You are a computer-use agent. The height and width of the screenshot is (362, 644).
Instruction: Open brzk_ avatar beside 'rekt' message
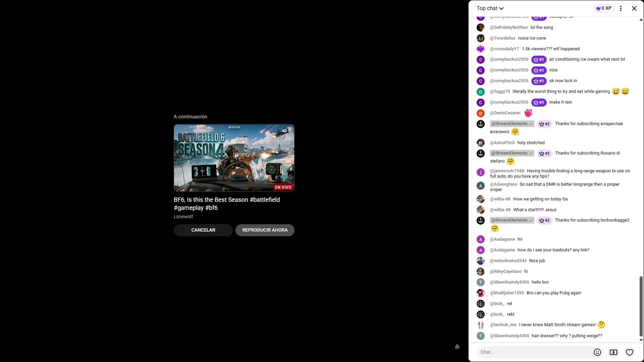pos(480,314)
